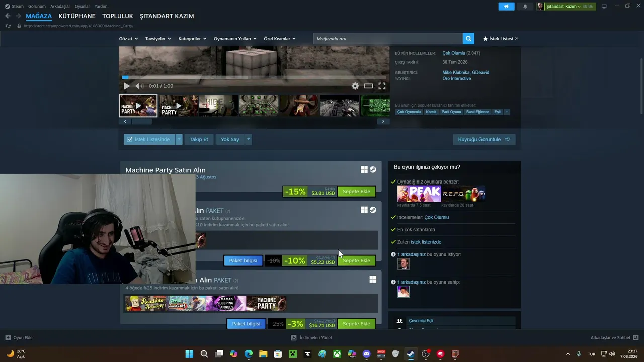Open video settings gear icon
644x362 pixels.
tap(355, 86)
